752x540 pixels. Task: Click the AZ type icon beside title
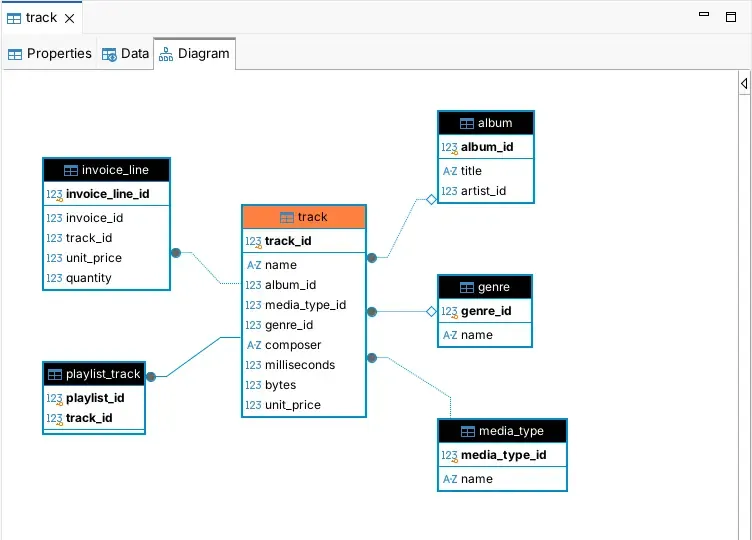click(x=450, y=171)
